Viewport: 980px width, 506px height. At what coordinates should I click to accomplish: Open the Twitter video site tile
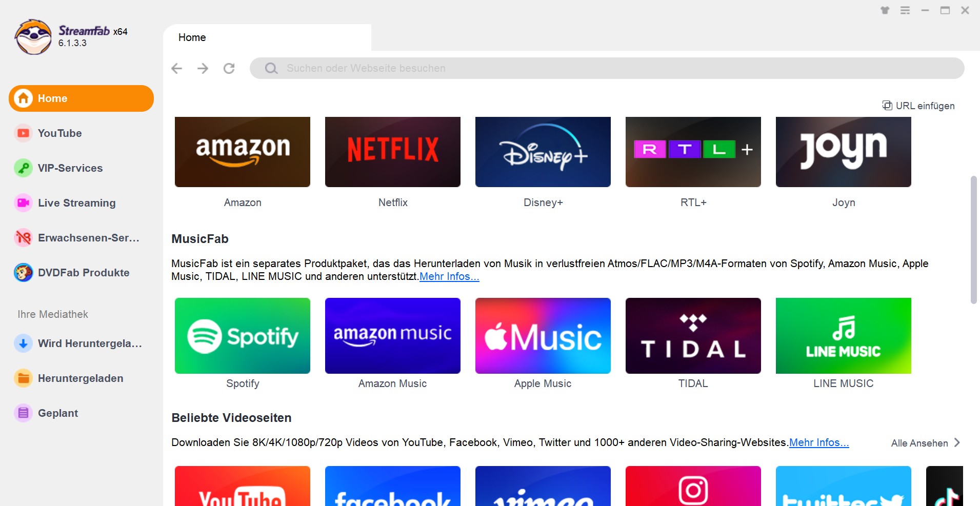pyautogui.click(x=844, y=486)
